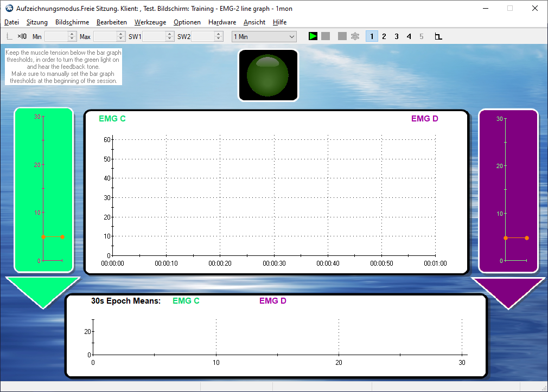
Task: Click the 60 value on line graph axis
Action: 107,140
